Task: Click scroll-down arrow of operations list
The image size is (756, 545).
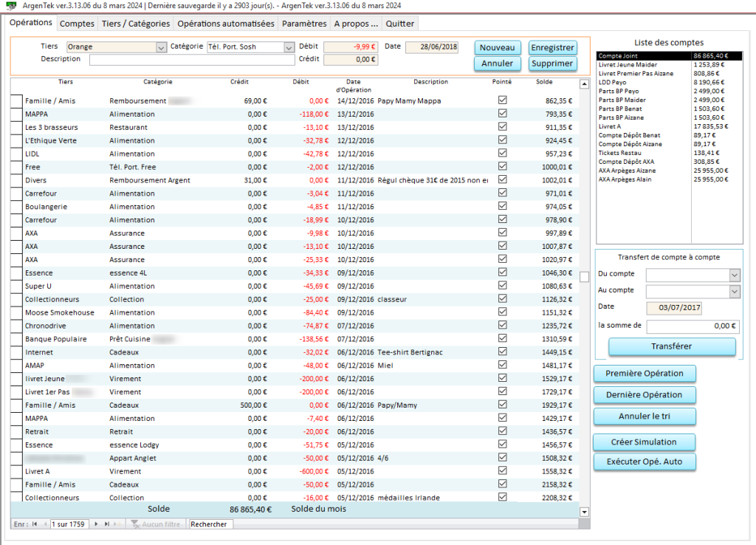Action: click(x=584, y=512)
